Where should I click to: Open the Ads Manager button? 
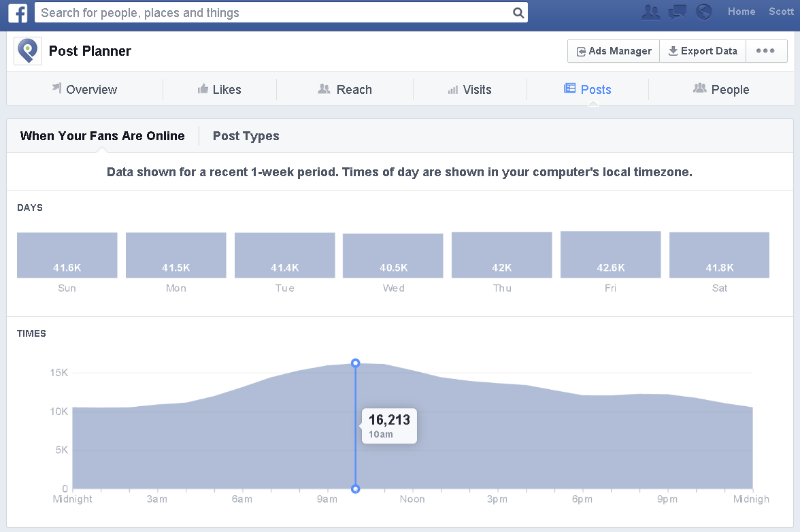coord(613,50)
